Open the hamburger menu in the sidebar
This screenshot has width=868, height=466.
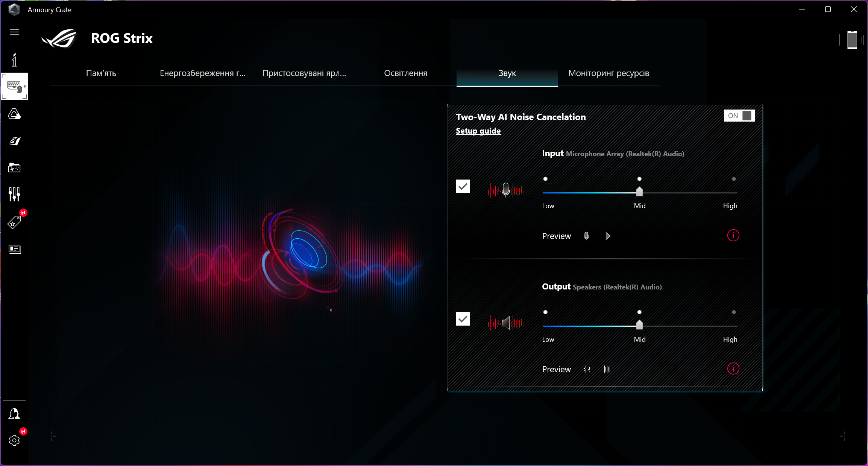point(14,32)
